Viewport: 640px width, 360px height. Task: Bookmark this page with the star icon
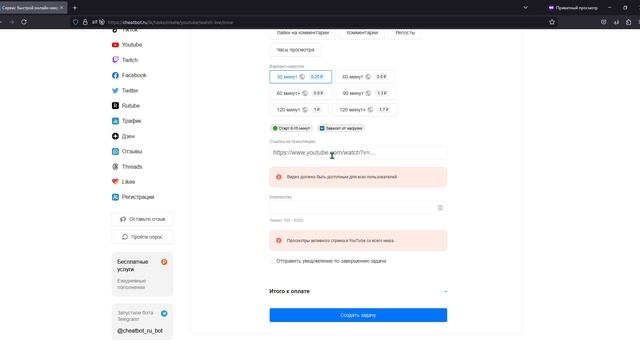552,22
